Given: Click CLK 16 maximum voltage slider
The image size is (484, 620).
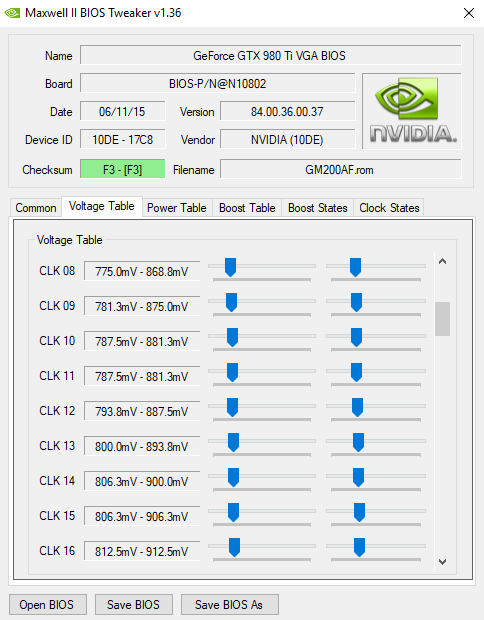Looking at the screenshot, I should point(376,550).
